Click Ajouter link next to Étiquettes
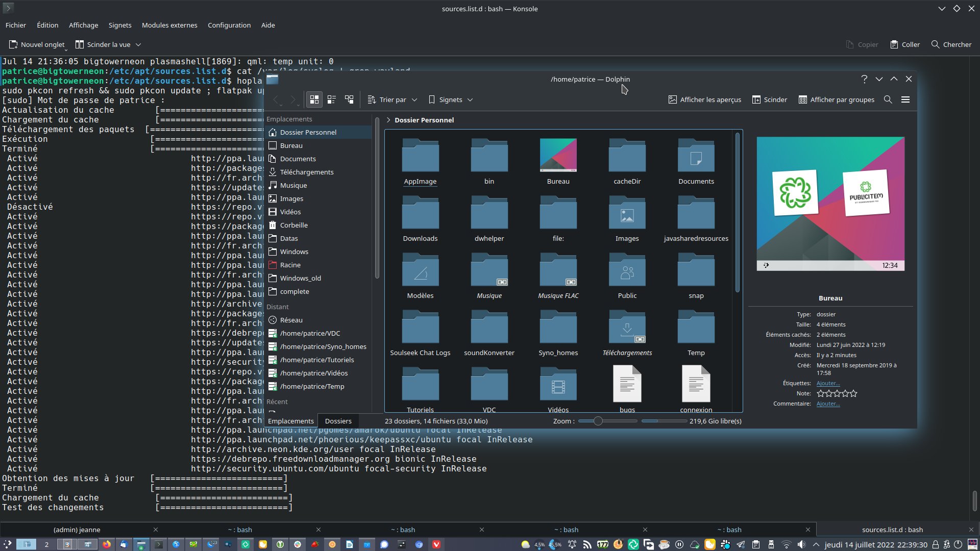The height and width of the screenshot is (551, 980). click(x=828, y=383)
